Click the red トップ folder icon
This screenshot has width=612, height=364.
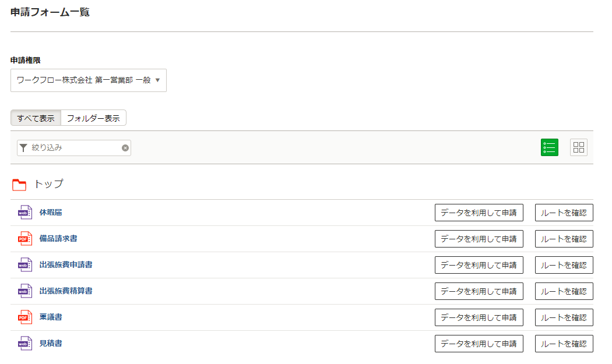[19, 185]
